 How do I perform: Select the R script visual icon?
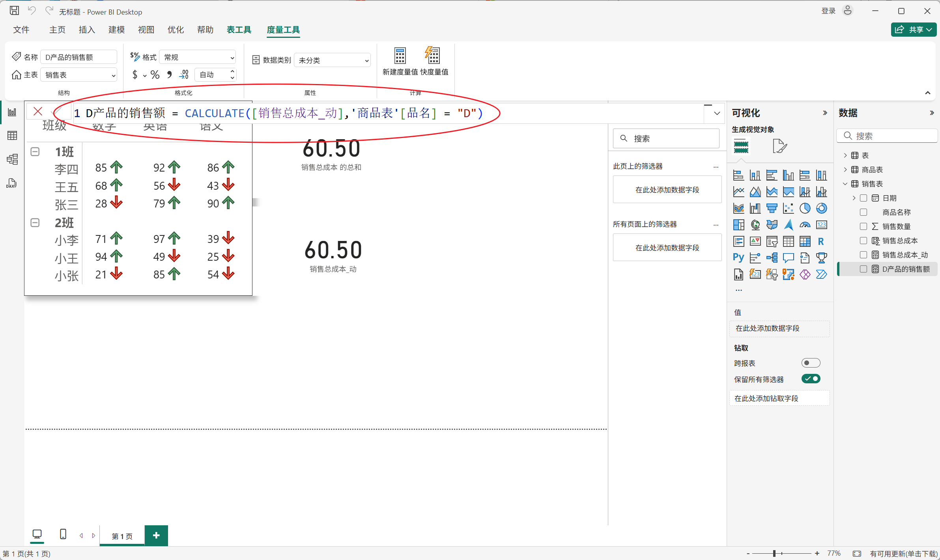pyautogui.click(x=821, y=241)
